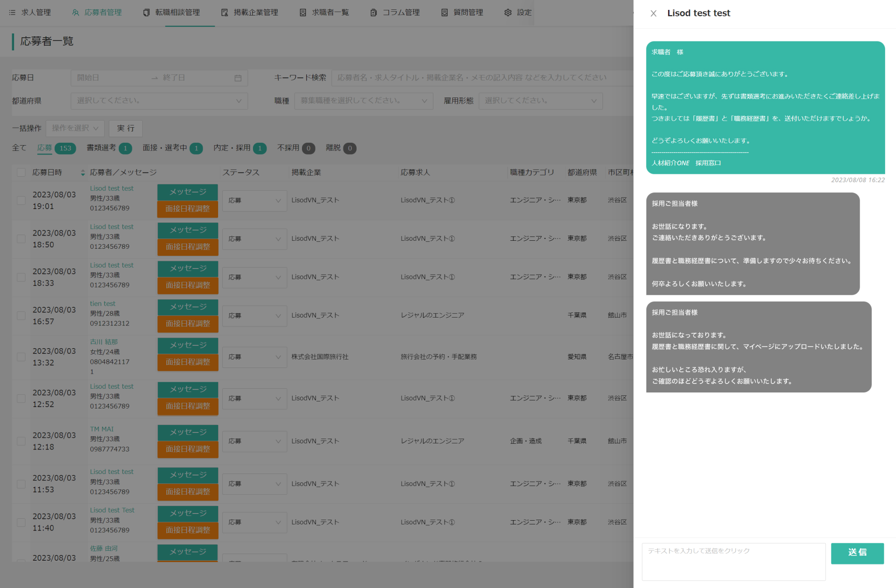This screenshot has width=896, height=588.
Task: Open the 求職者一覧 menu
Action: [x=325, y=12]
